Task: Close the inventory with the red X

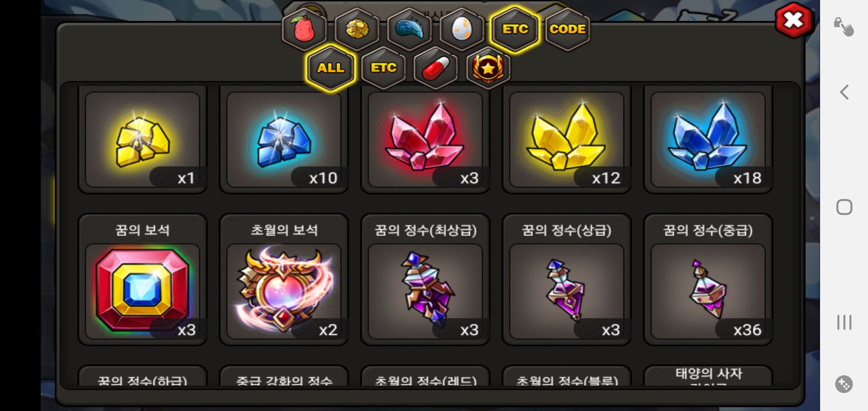Action: pos(794,20)
